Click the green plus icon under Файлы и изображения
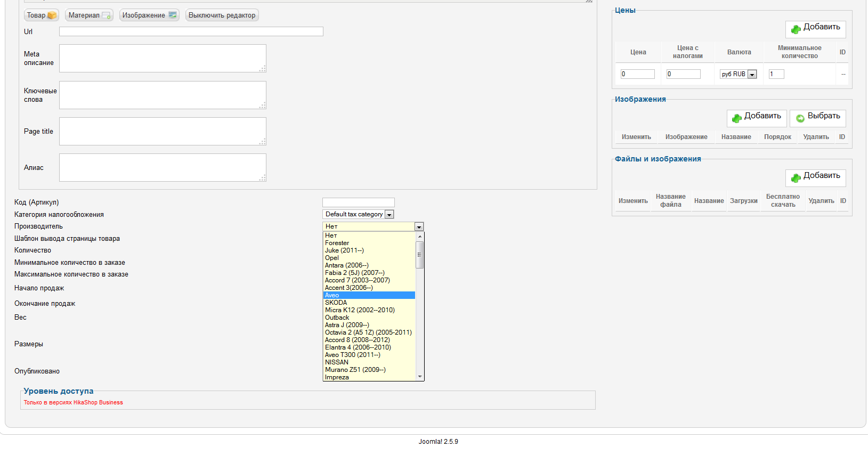The height and width of the screenshot is (455, 868). (x=796, y=178)
